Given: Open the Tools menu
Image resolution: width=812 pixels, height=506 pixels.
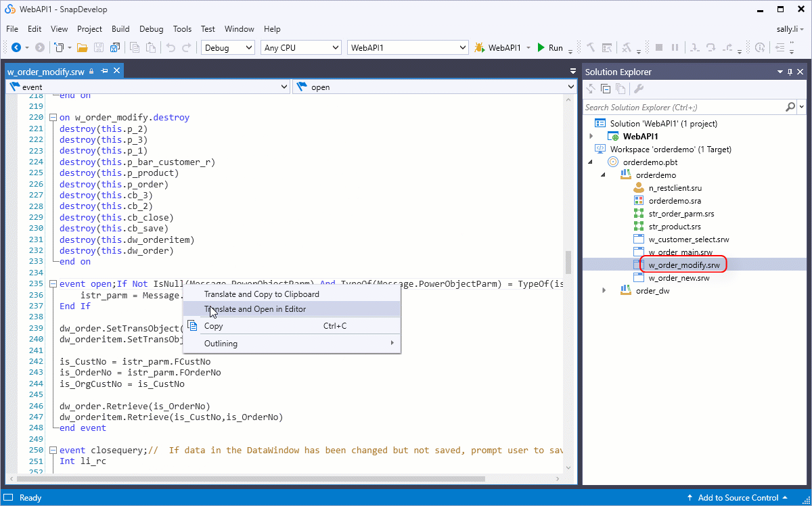Looking at the screenshot, I should 182,29.
